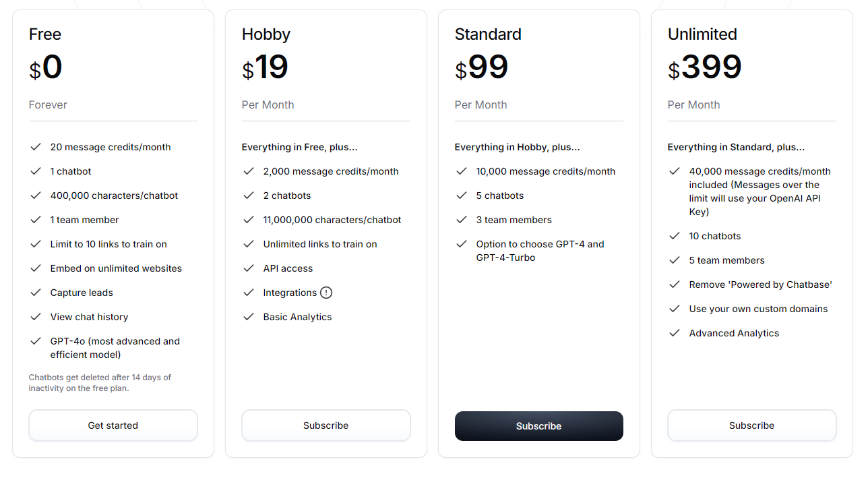This screenshot has height=480, width=868.
Task: Click checkmark beside Basic Analytics
Action: tap(249, 317)
